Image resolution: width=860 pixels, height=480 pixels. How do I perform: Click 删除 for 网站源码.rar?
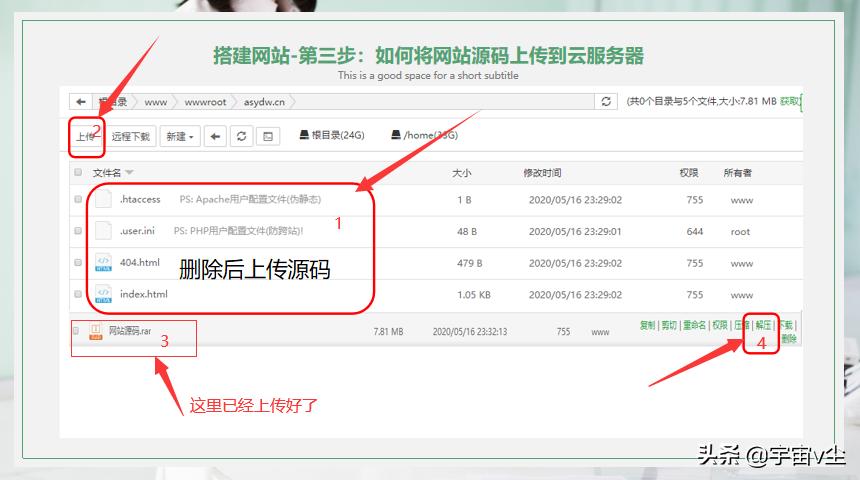[789, 338]
